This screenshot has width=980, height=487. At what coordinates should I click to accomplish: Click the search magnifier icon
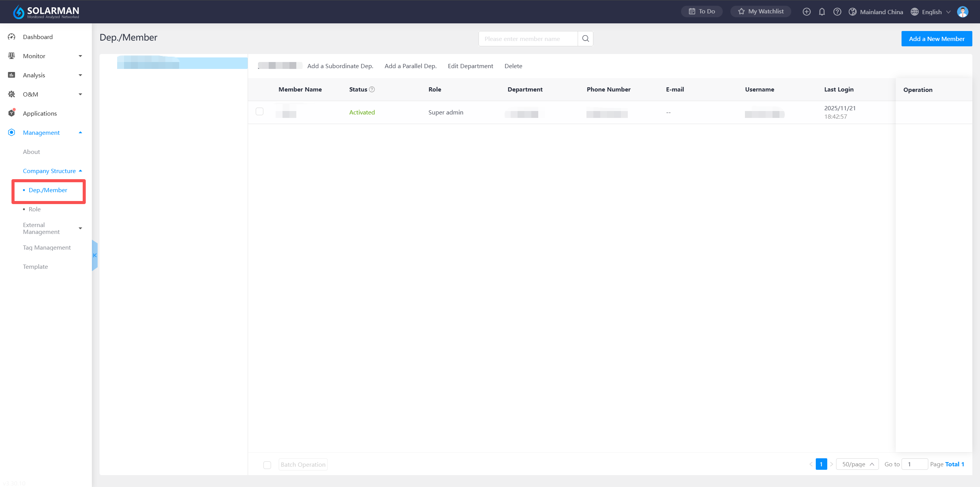pos(585,39)
